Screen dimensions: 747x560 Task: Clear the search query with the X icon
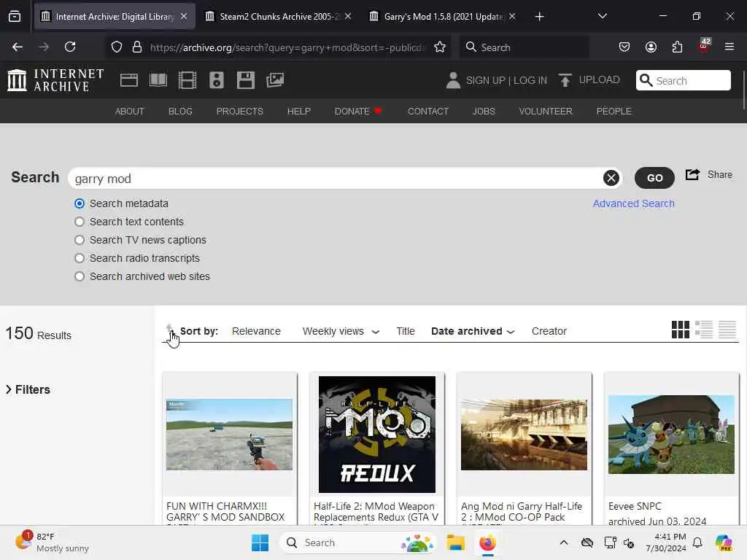tap(611, 178)
